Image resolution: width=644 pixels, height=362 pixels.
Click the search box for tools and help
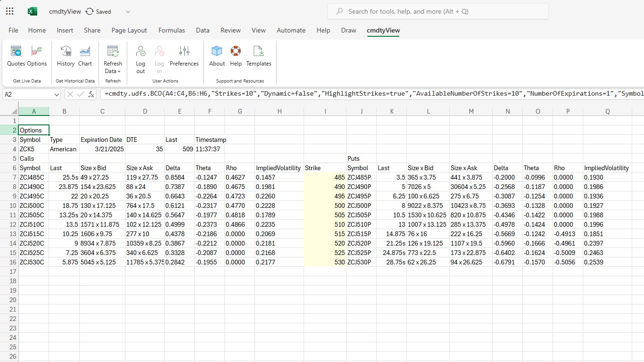[x=438, y=11]
